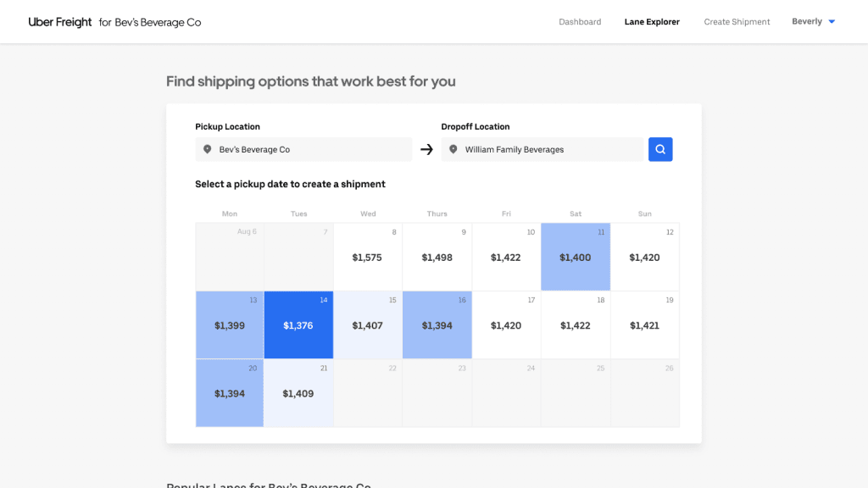The width and height of the screenshot is (868, 488).
Task: Select the 14th priced at $1,376
Action: click(x=298, y=324)
